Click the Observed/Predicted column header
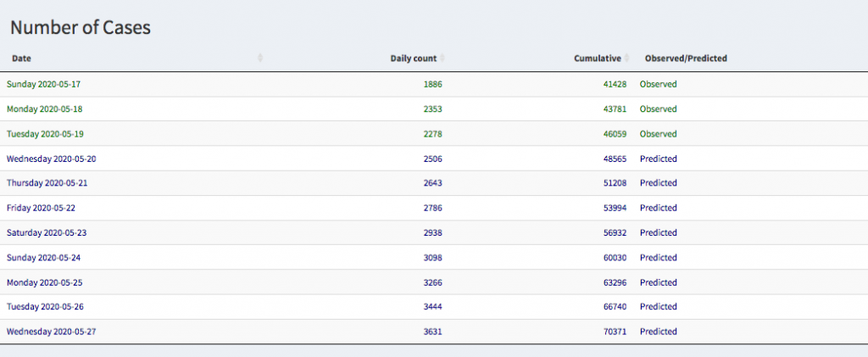Viewport: 868px width, 357px height. click(x=686, y=59)
